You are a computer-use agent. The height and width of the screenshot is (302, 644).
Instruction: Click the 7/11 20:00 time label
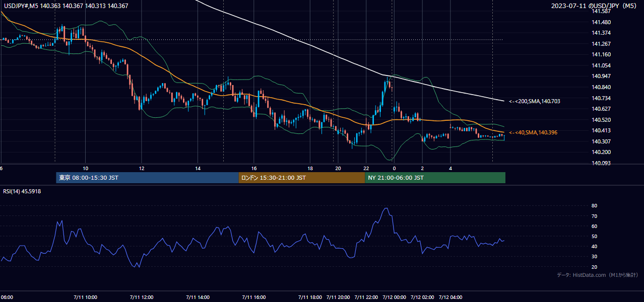coord(338,297)
